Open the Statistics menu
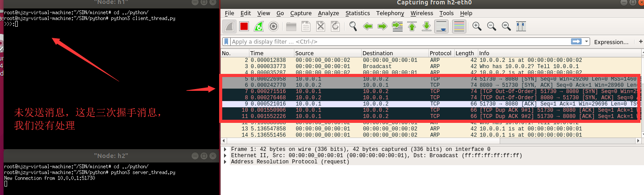This screenshot has width=644, height=195. coord(358,13)
